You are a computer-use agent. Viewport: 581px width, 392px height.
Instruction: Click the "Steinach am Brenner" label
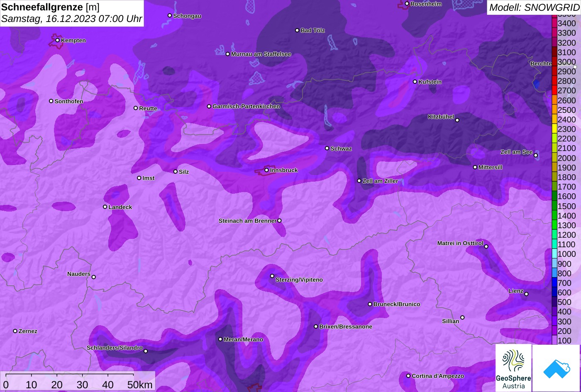coord(247,221)
